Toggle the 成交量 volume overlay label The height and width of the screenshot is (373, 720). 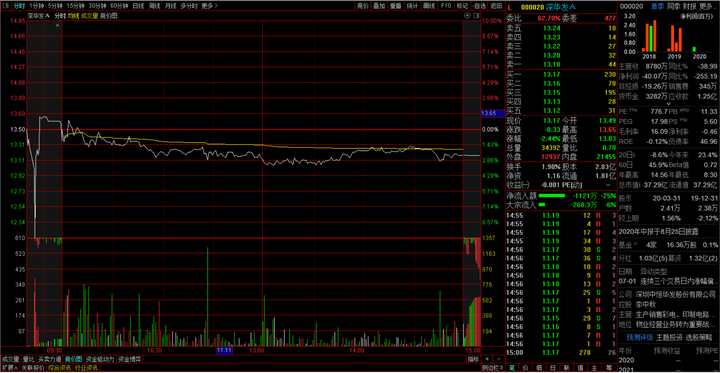click(x=89, y=15)
